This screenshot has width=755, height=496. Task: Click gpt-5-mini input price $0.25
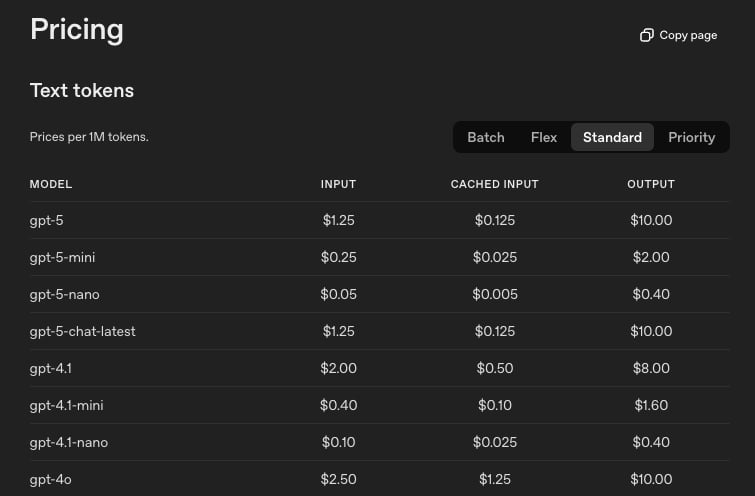point(338,257)
